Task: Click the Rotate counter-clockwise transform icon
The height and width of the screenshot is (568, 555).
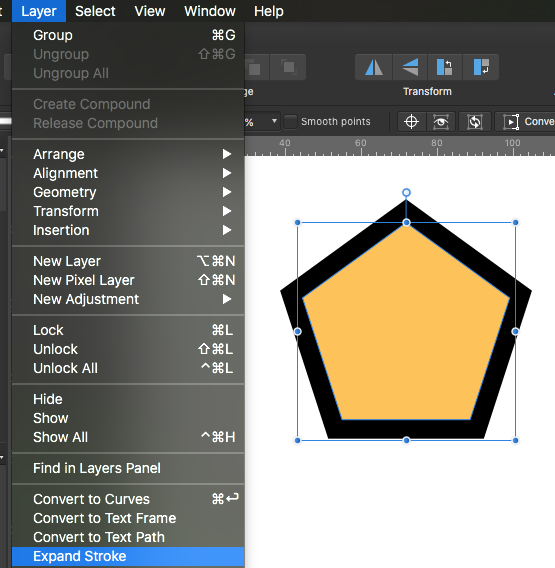Action: [x=445, y=67]
